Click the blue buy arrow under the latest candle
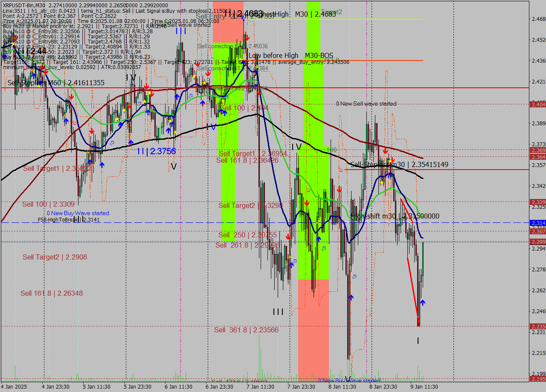546x392 pixels. click(x=422, y=303)
